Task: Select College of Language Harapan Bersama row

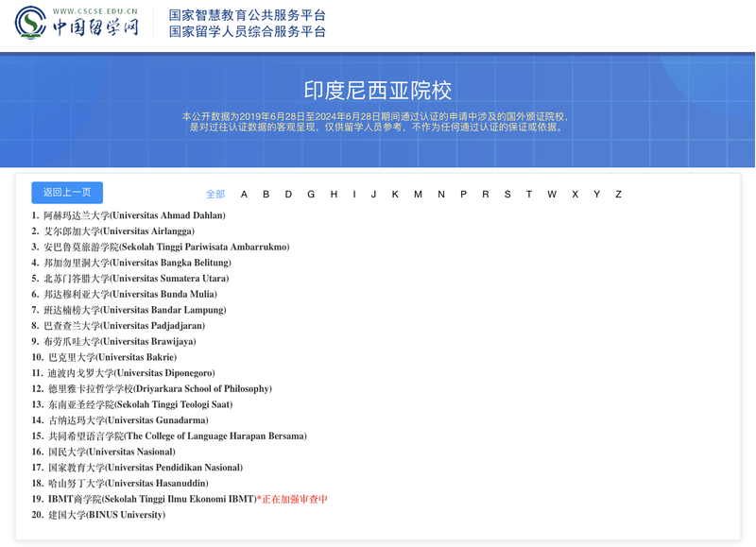Action: click(x=178, y=436)
